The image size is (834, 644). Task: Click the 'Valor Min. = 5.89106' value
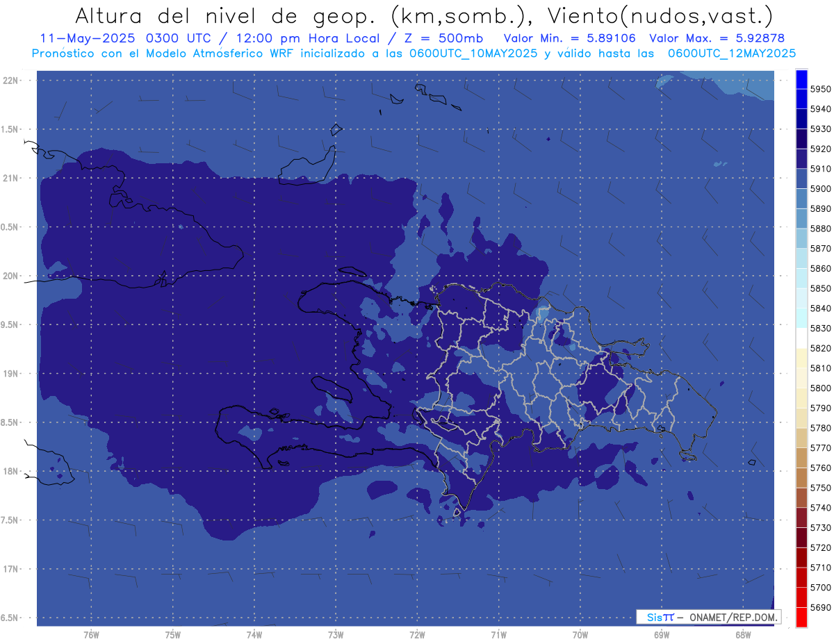[569, 38]
